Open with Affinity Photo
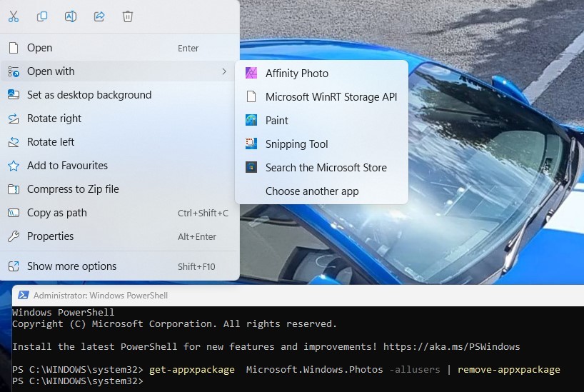Viewport: 584px width, 392px height. click(321, 73)
